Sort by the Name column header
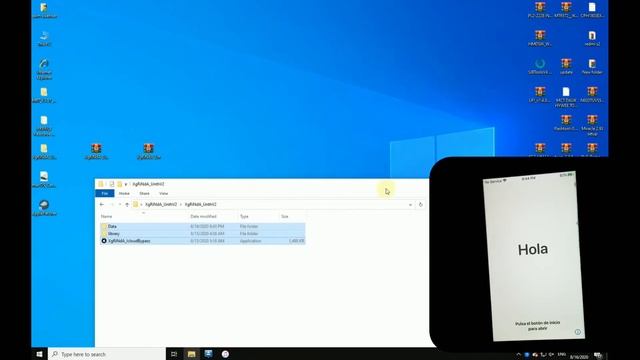Screen dimensions: 640x360 107,216
